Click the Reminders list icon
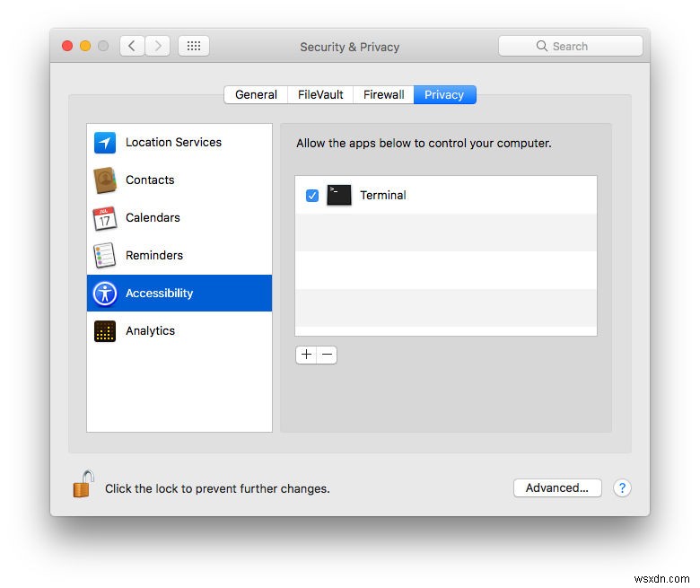 (105, 255)
